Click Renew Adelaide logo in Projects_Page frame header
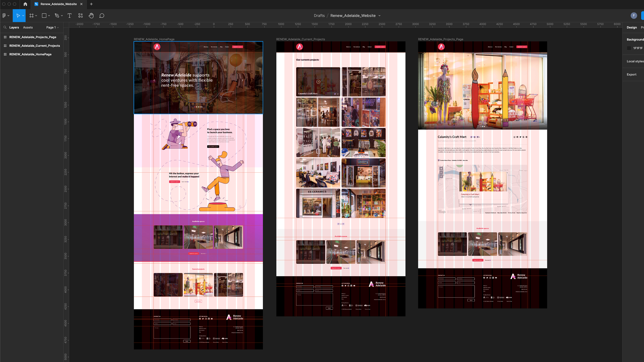Viewport: 644px width, 362px height. pyautogui.click(x=441, y=47)
